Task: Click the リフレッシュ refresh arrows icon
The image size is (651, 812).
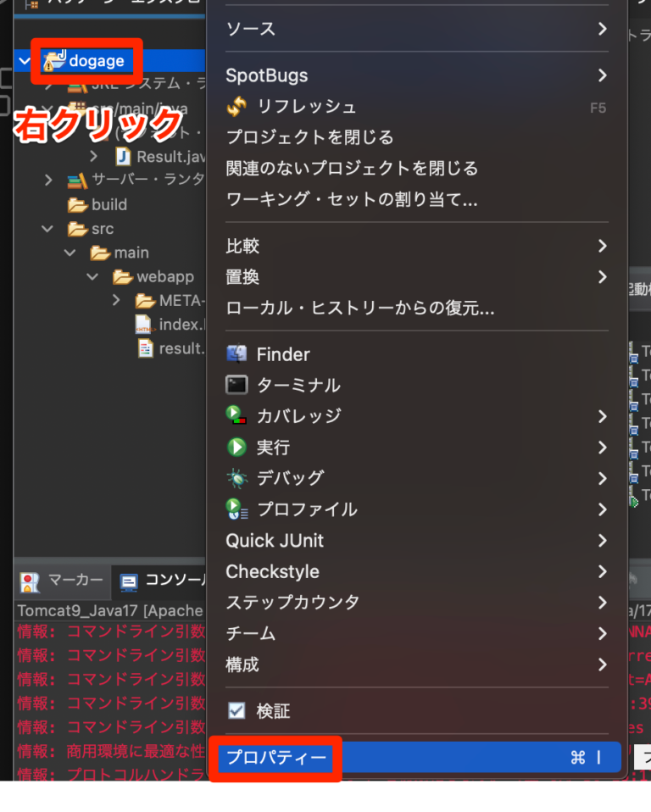Action: click(x=236, y=107)
